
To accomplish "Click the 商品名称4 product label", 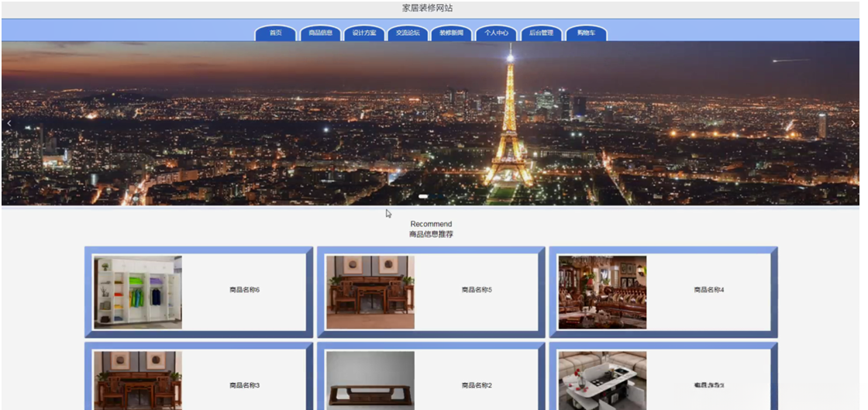I will pyautogui.click(x=709, y=290).
